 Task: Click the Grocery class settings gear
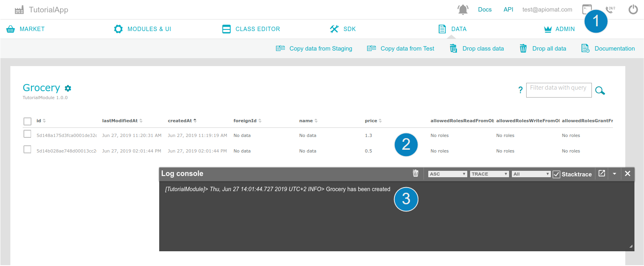click(x=68, y=88)
